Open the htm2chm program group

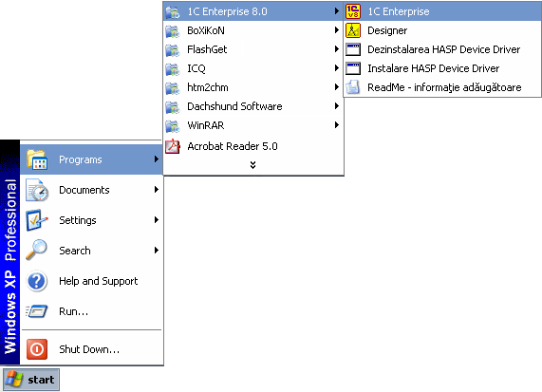tap(253, 87)
